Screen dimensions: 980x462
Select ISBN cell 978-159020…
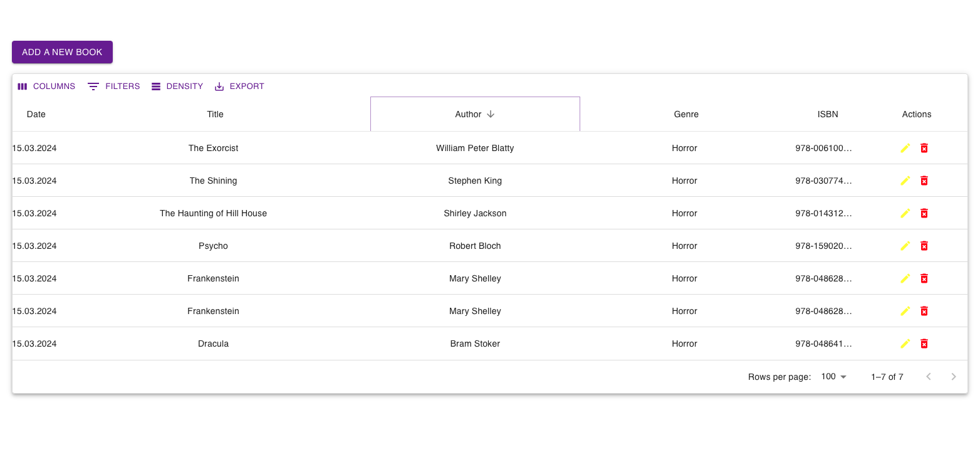click(x=823, y=246)
